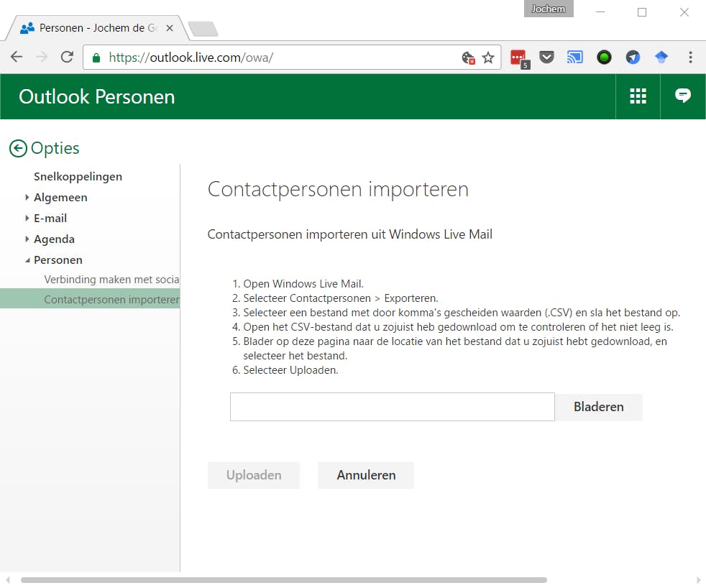The image size is (706, 588).
Task: Collapse the Personen section
Action: [x=27, y=260]
